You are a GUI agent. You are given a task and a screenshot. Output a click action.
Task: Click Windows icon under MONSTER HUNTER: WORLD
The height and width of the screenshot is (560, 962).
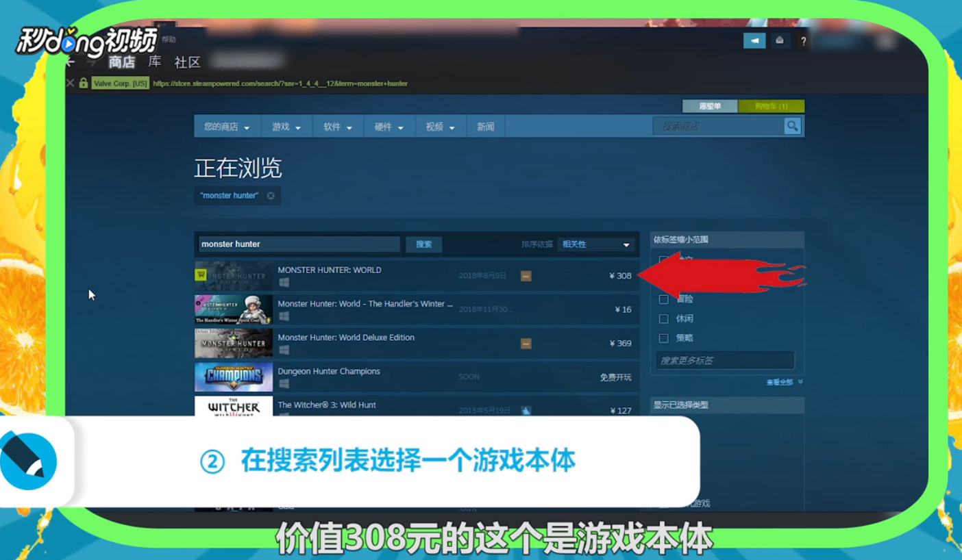[x=284, y=283]
